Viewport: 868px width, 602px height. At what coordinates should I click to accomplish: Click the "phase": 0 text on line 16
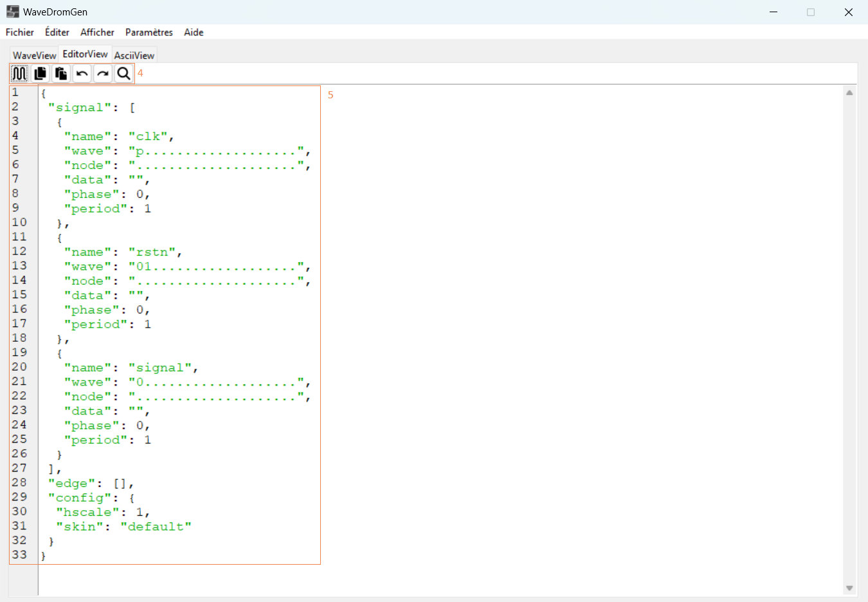[107, 310]
